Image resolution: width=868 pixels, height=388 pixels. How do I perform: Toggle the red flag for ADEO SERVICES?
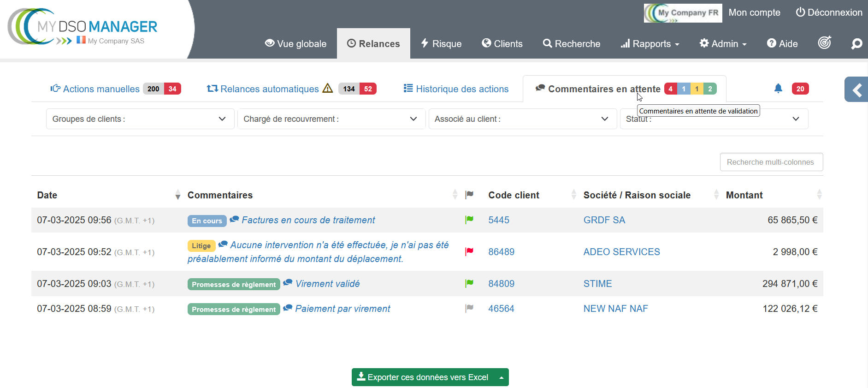click(x=469, y=252)
